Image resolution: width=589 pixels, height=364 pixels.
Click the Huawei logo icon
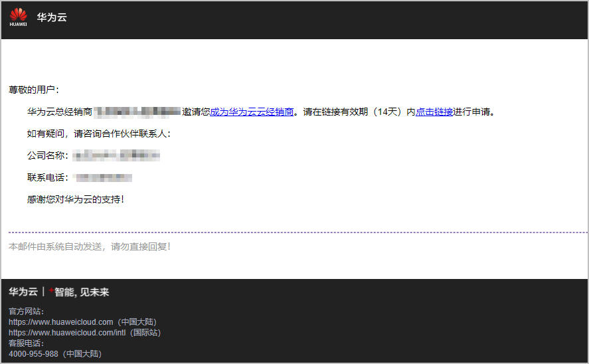(18, 17)
